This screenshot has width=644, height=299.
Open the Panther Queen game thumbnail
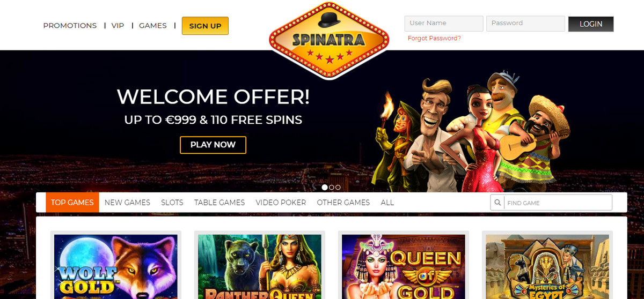(x=260, y=266)
